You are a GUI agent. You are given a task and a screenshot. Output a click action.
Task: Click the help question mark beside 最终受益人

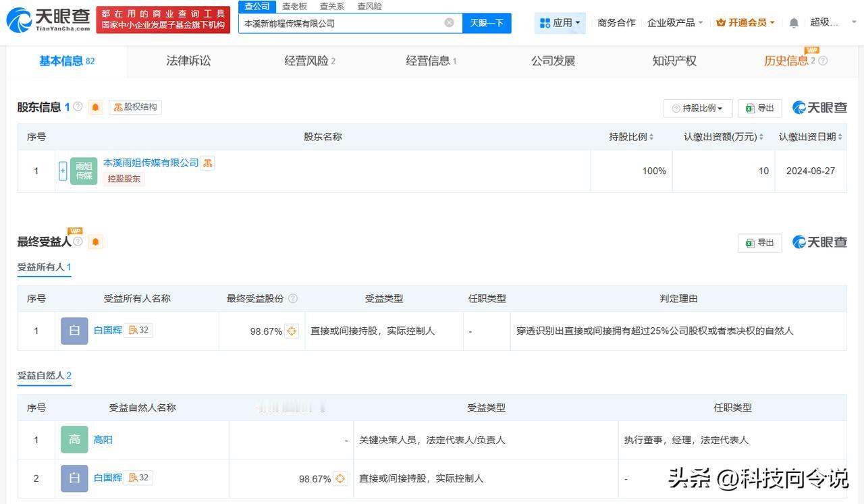(x=78, y=242)
